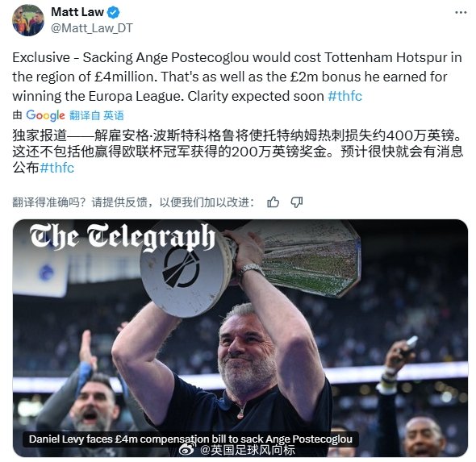The image size is (476, 462).
Task: Open #thfc hashtag in Chinese translation
Action: point(56,168)
